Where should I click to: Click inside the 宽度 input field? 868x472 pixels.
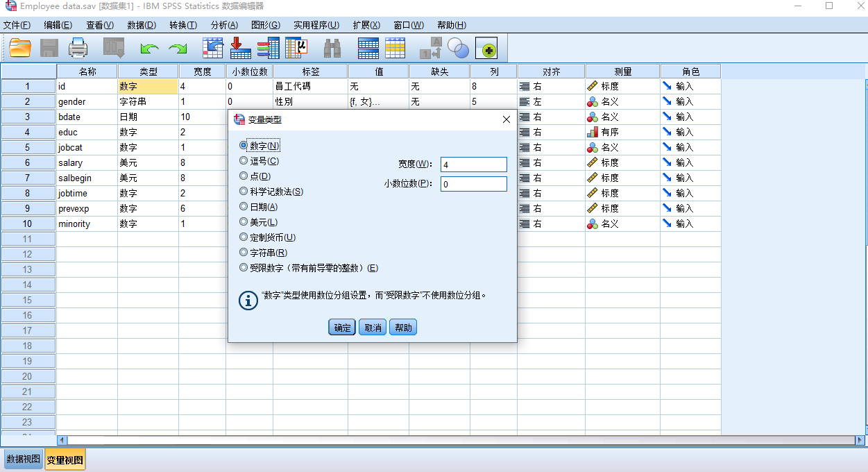point(474,165)
